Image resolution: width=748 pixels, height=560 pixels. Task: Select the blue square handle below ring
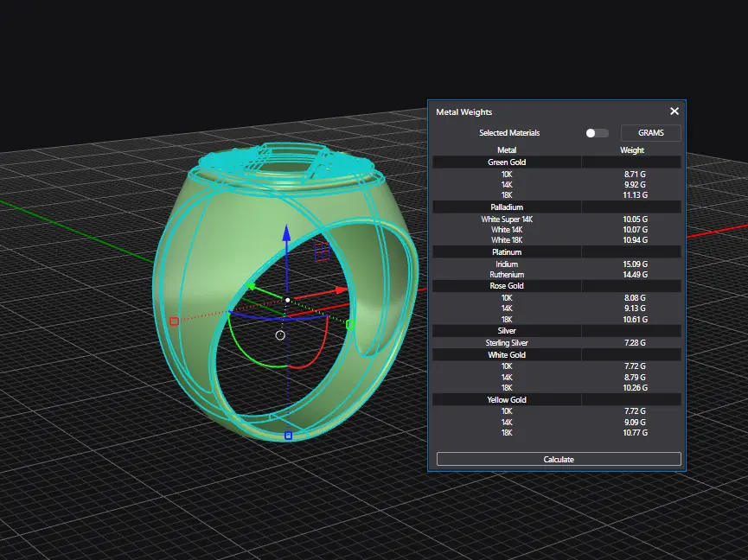click(288, 436)
